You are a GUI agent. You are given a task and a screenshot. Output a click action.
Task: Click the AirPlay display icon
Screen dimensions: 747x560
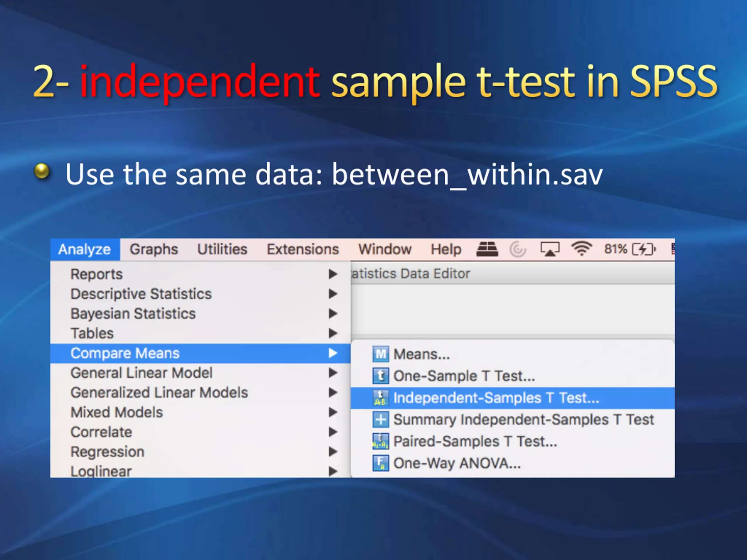pos(550,249)
